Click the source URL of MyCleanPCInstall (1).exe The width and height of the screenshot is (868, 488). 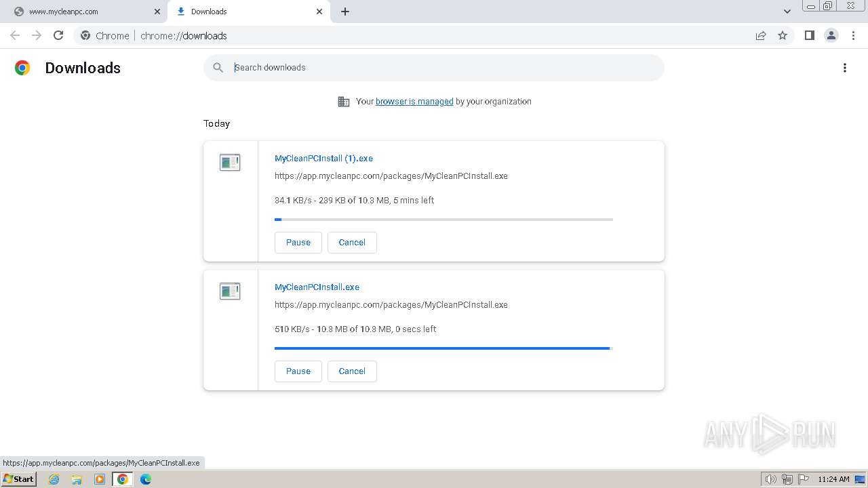point(391,176)
